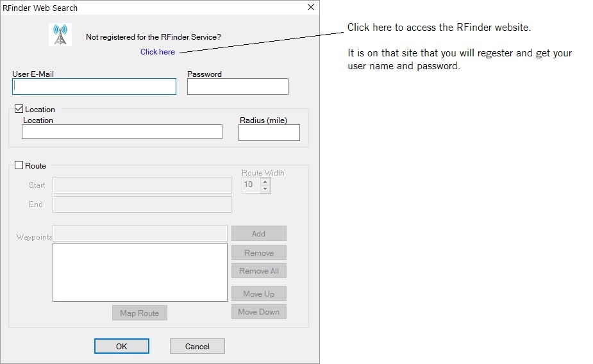Click the route End field
This screenshot has width=593, height=364.
142,204
